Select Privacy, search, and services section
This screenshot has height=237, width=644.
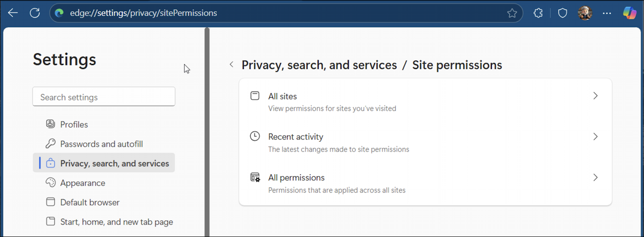coord(104,163)
